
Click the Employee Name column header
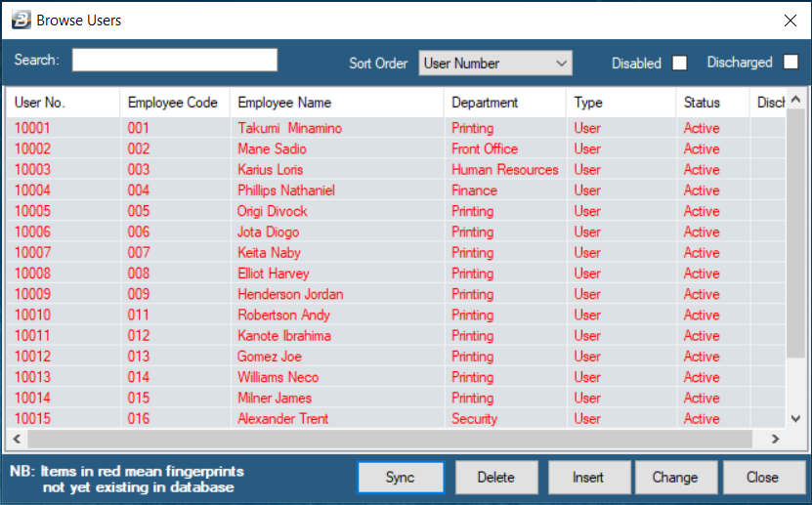(337, 103)
